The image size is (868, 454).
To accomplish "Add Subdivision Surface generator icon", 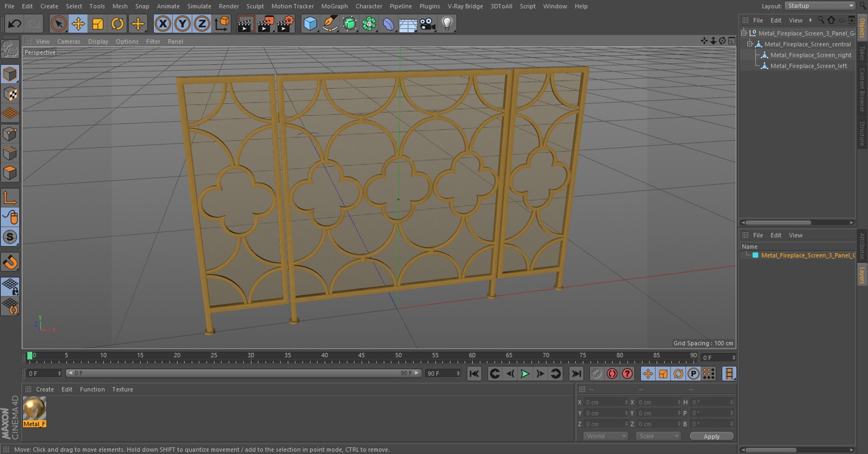I will 349,24.
